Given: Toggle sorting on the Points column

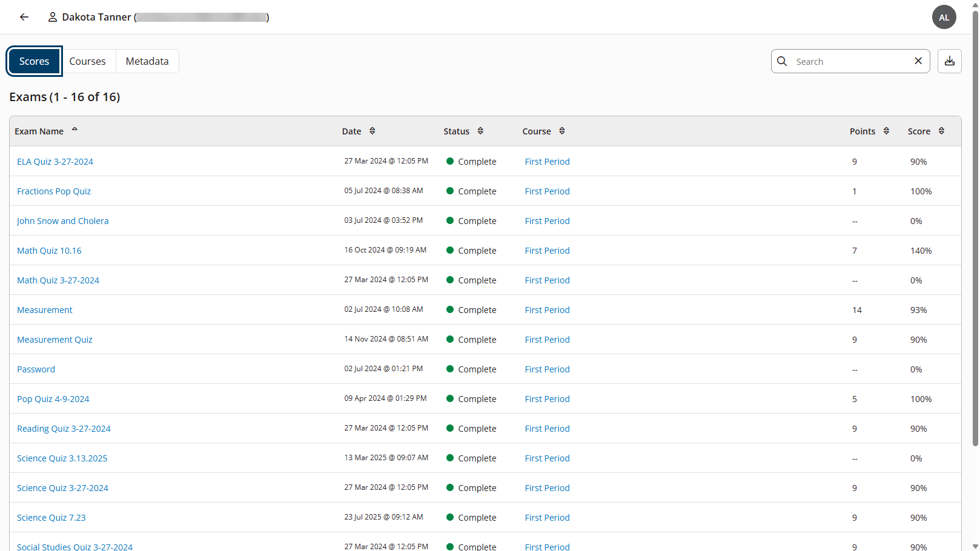Looking at the screenshot, I should click(x=887, y=131).
